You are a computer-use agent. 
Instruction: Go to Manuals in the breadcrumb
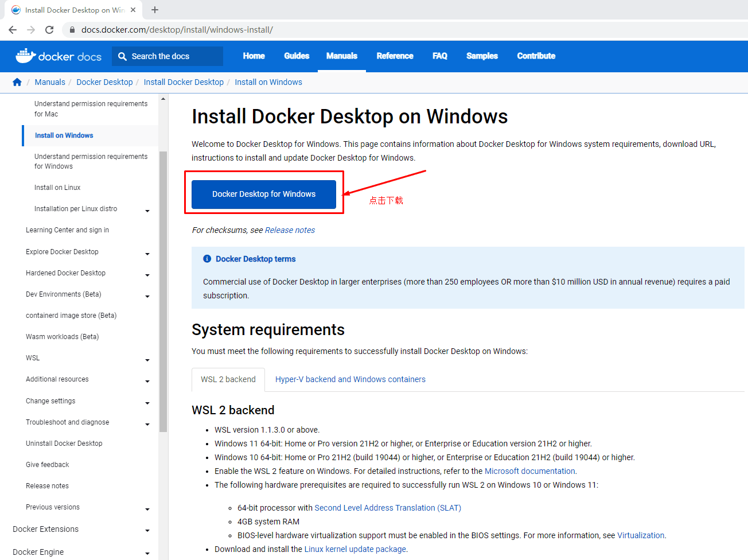pyautogui.click(x=50, y=82)
